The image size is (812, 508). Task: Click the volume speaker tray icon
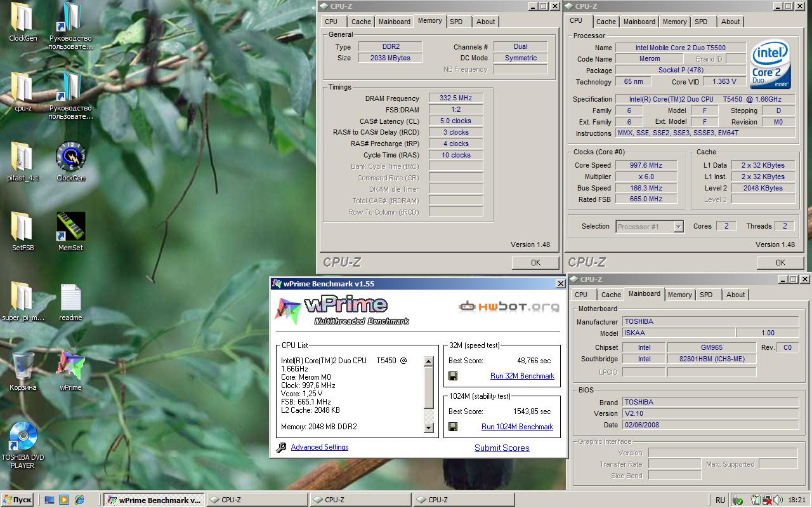[777, 500]
